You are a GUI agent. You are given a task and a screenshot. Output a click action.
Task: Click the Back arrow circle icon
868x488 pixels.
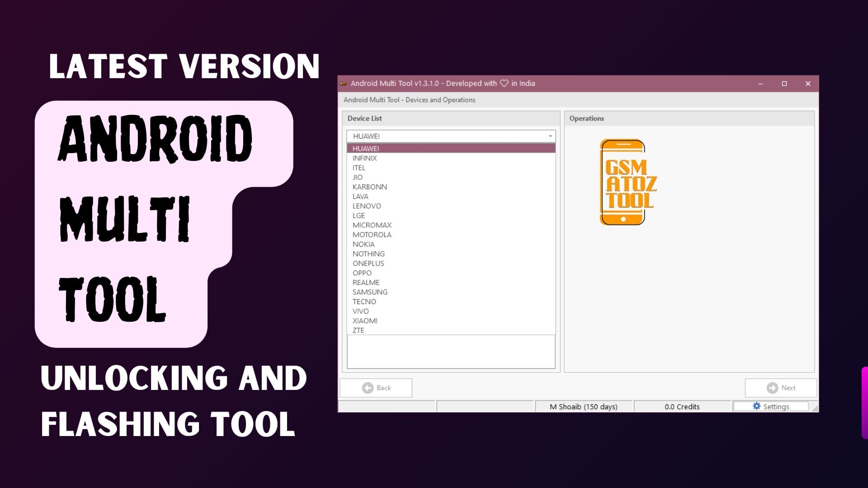[367, 388]
